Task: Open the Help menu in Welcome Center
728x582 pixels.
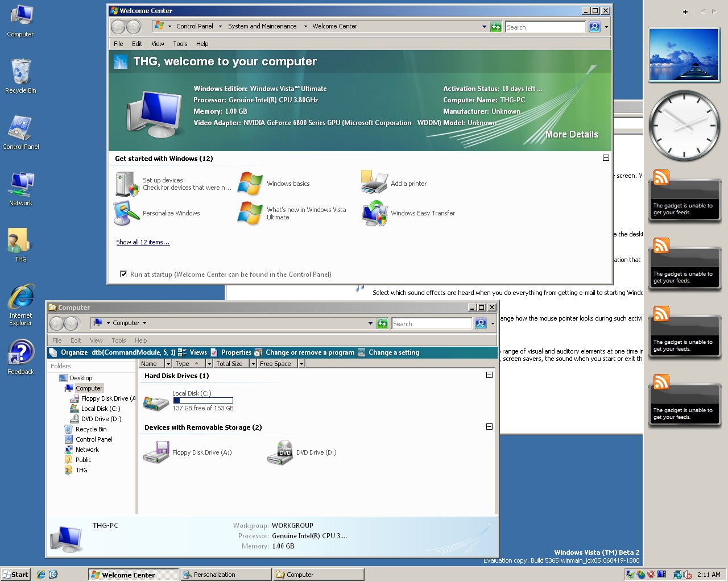Action: 202,44
